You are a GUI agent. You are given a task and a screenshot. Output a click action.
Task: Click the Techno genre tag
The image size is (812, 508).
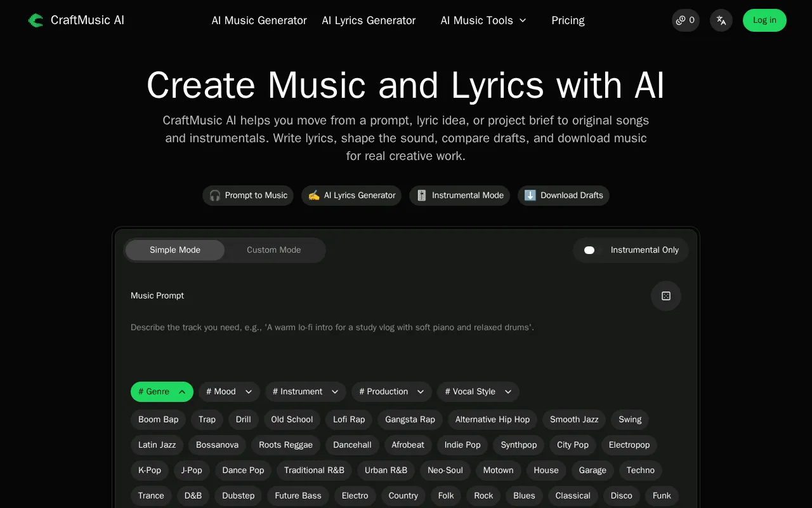point(641,471)
